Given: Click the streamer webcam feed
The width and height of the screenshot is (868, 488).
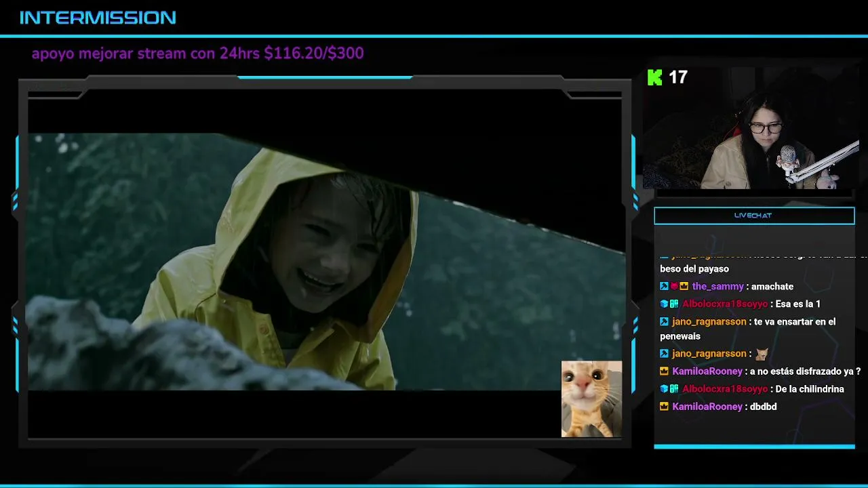Looking at the screenshot, I should click(x=751, y=128).
